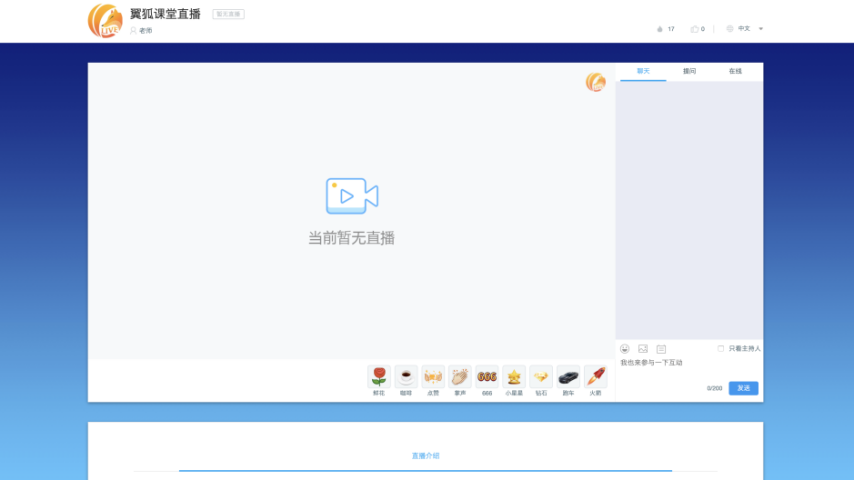Click the image upload icon in chat

pyautogui.click(x=643, y=348)
